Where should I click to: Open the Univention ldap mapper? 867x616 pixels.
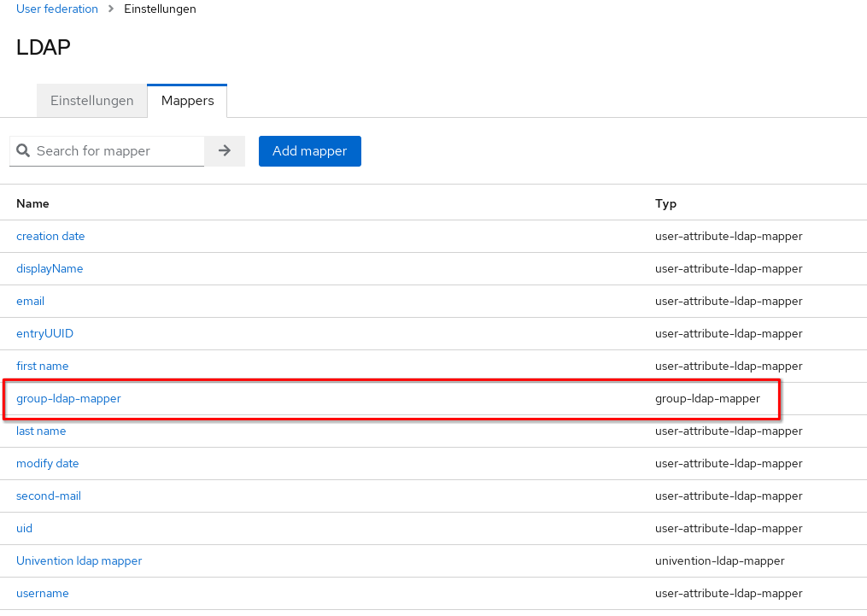79,560
